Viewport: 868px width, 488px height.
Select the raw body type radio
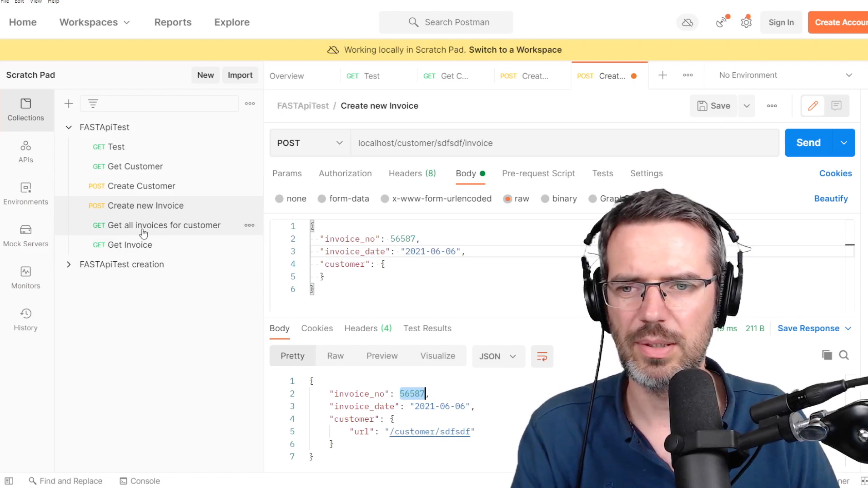click(507, 199)
